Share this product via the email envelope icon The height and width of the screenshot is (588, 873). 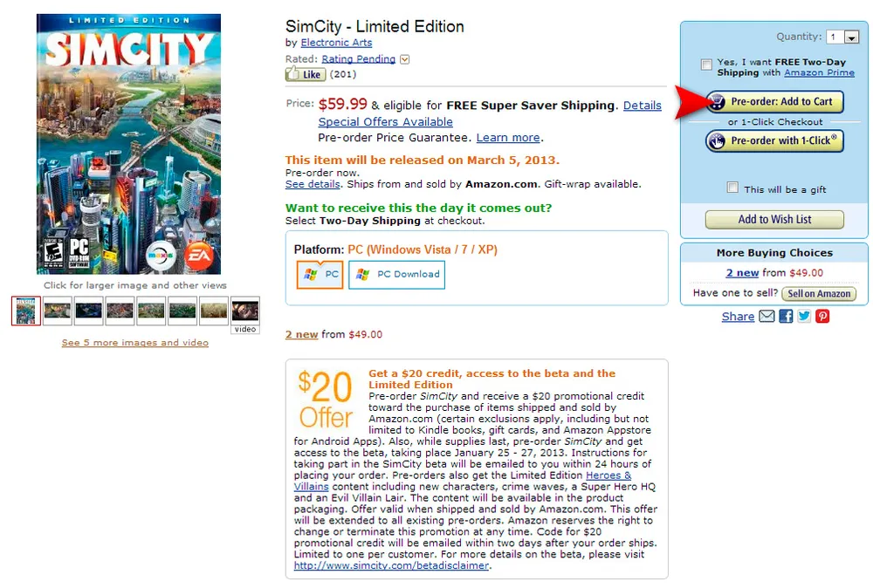(767, 317)
